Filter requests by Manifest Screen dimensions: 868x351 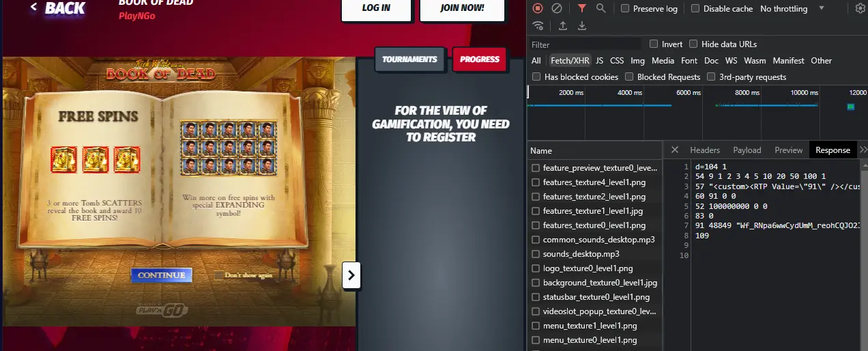(788, 60)
